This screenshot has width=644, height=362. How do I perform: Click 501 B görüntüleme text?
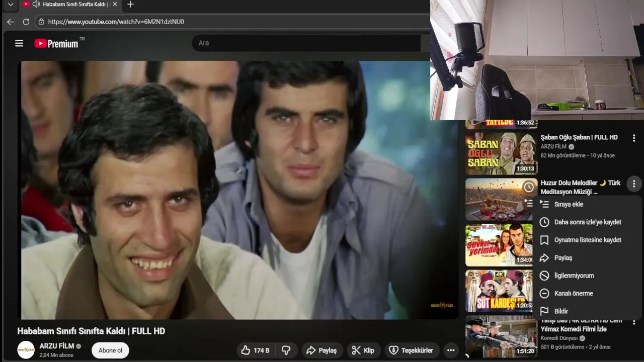pyautogui.click(x=562, y=347)
